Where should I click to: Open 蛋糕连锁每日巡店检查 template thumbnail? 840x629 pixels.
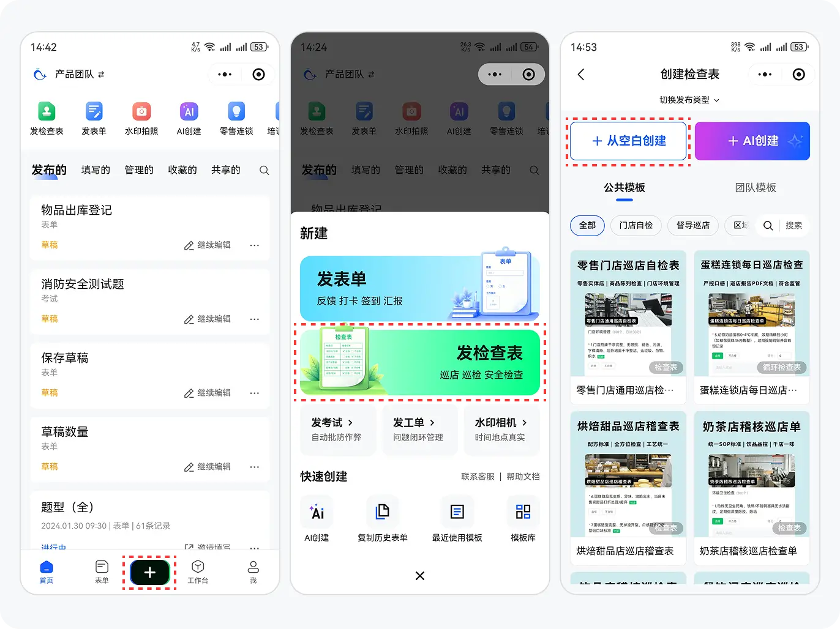click(x=752, y=313)
